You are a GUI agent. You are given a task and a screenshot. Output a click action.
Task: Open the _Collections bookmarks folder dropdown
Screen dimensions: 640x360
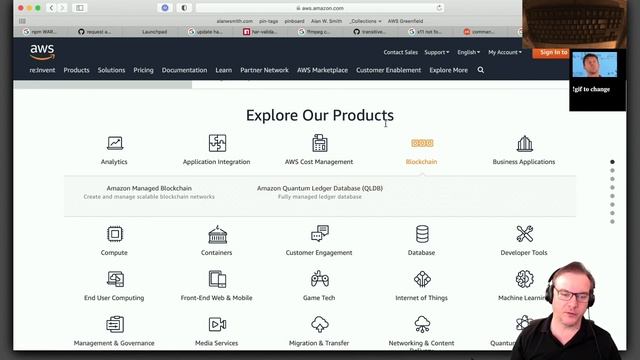365,21
